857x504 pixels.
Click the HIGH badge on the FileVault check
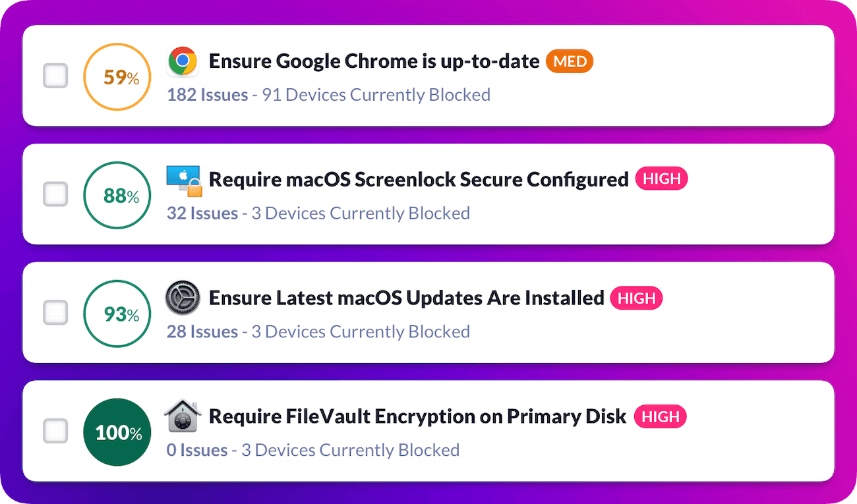(x=660, y=416)
